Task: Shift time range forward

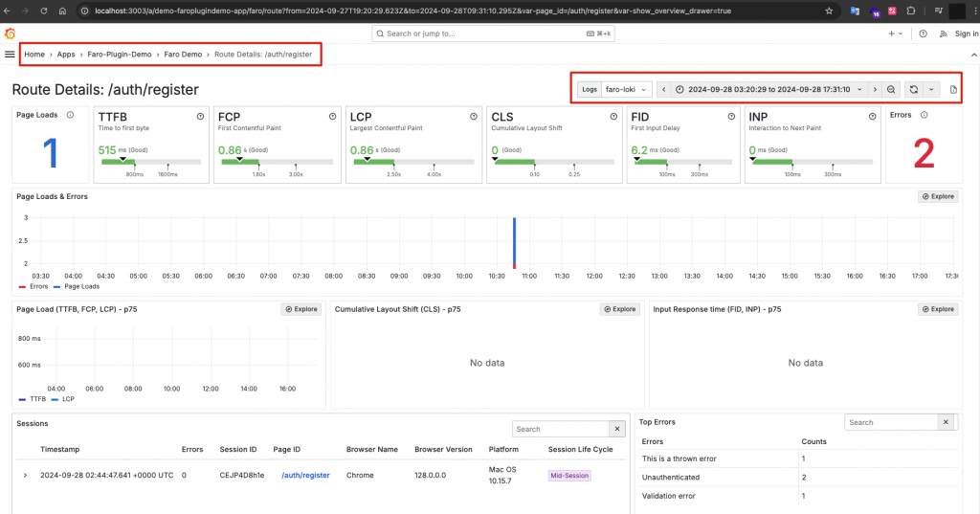Action: click(875, 89)
